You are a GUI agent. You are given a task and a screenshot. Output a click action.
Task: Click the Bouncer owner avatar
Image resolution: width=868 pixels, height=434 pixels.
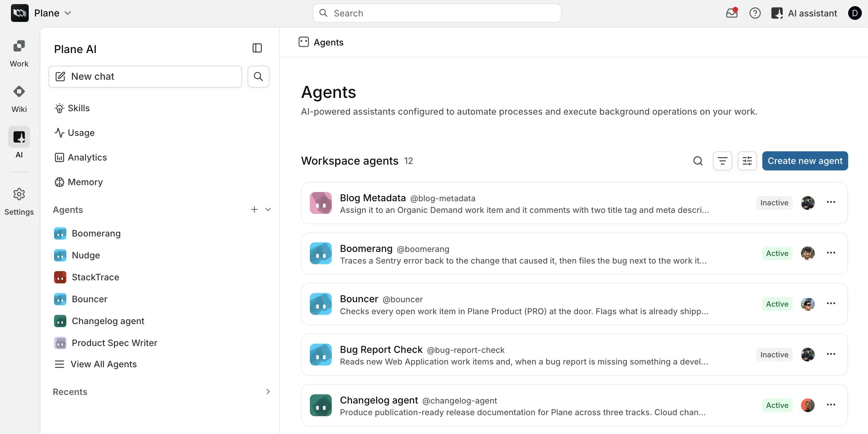click(807, 304)
